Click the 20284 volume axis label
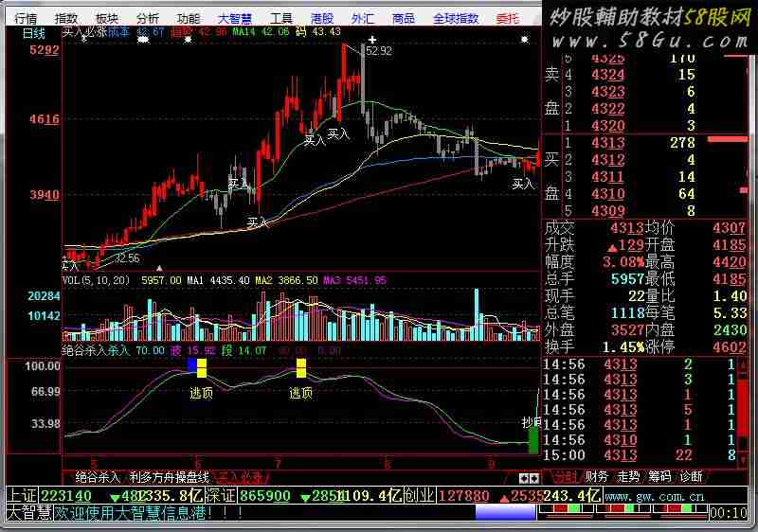 tap(44, 296)
